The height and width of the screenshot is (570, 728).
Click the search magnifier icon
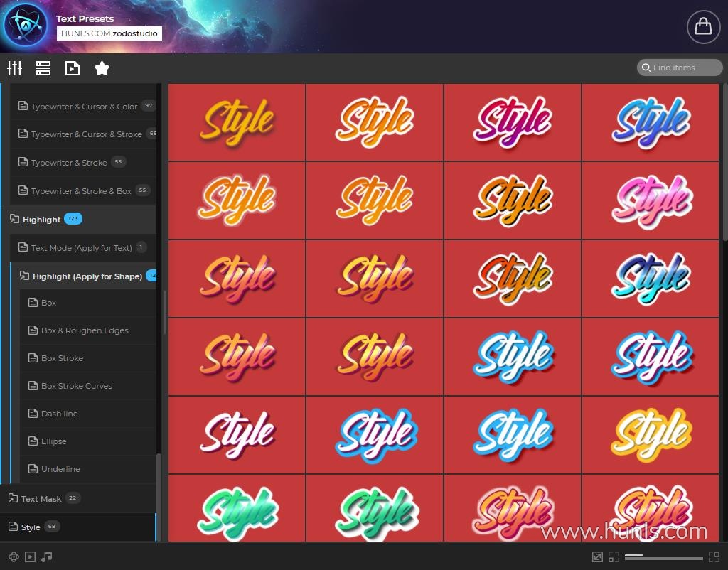[x=646, y=68]
